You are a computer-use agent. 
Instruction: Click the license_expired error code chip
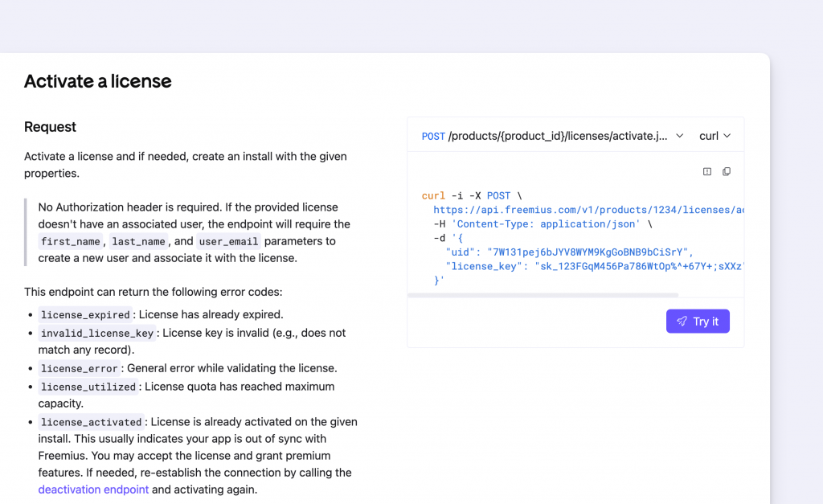tap(85, 315)
